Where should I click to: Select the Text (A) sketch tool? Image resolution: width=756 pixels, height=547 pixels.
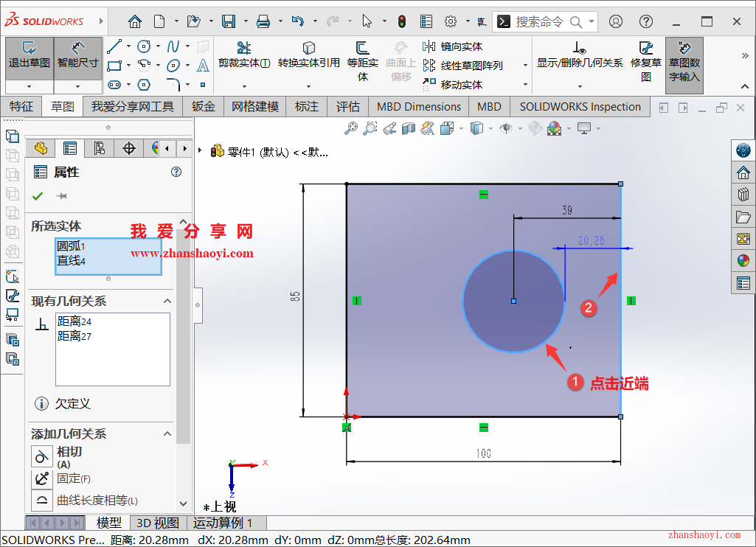coord(203,65)
